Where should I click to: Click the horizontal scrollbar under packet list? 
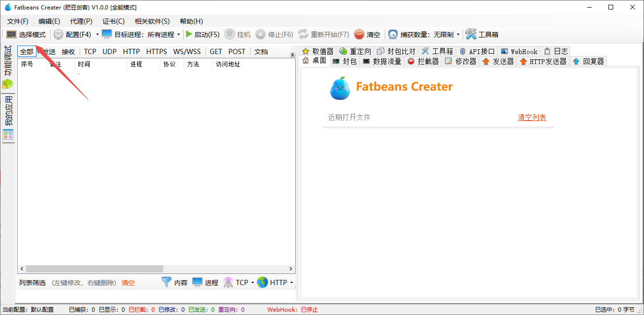pos(90,269)
